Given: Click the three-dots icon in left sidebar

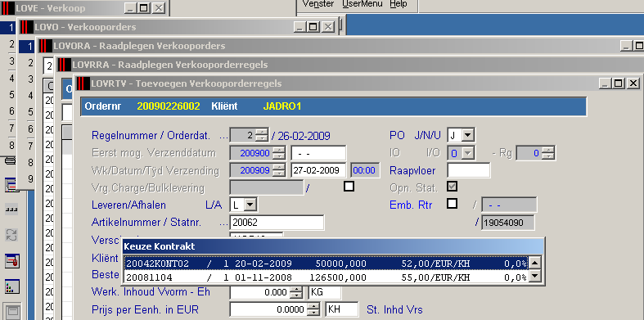Looking at the screenshot, I should 11,210.
